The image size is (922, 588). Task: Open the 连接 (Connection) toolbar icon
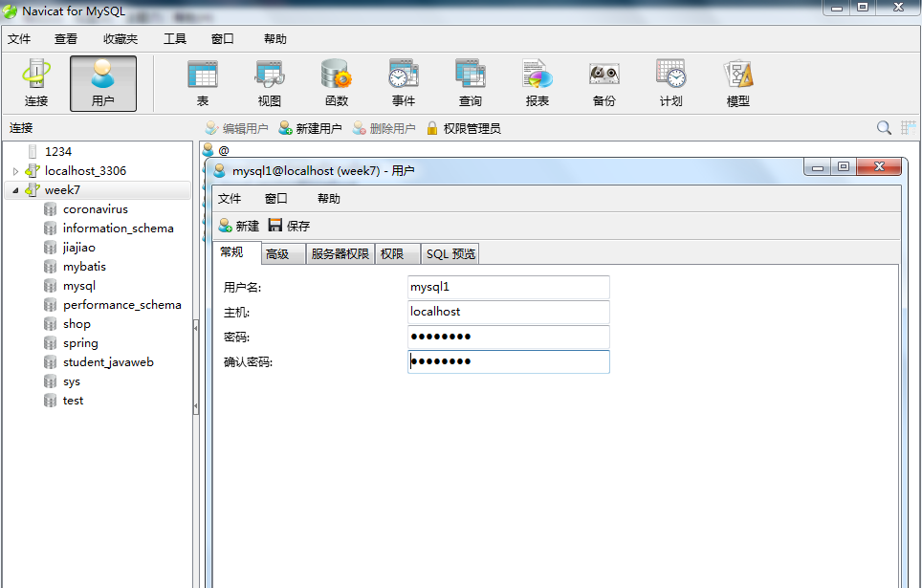[x=36, y=83]
